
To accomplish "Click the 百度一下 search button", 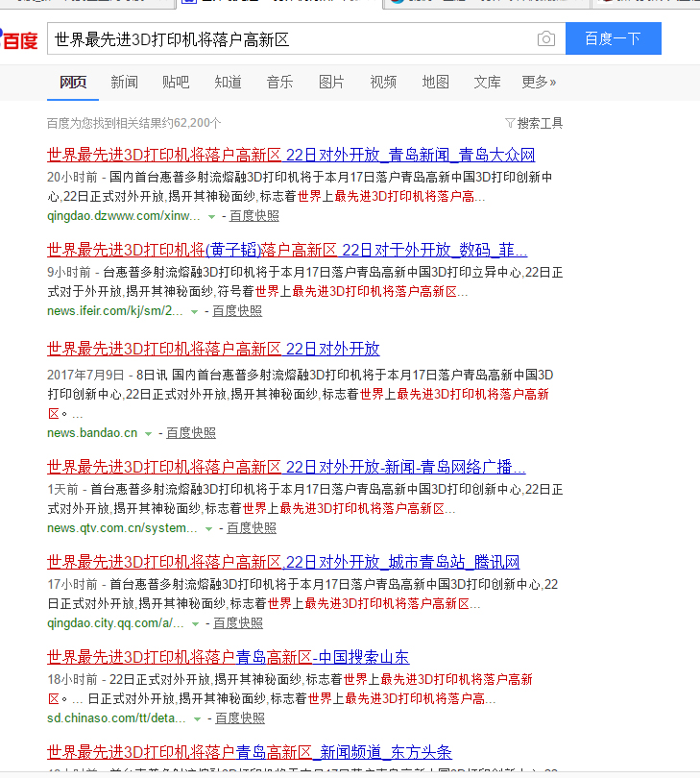I will pos(614,38).
